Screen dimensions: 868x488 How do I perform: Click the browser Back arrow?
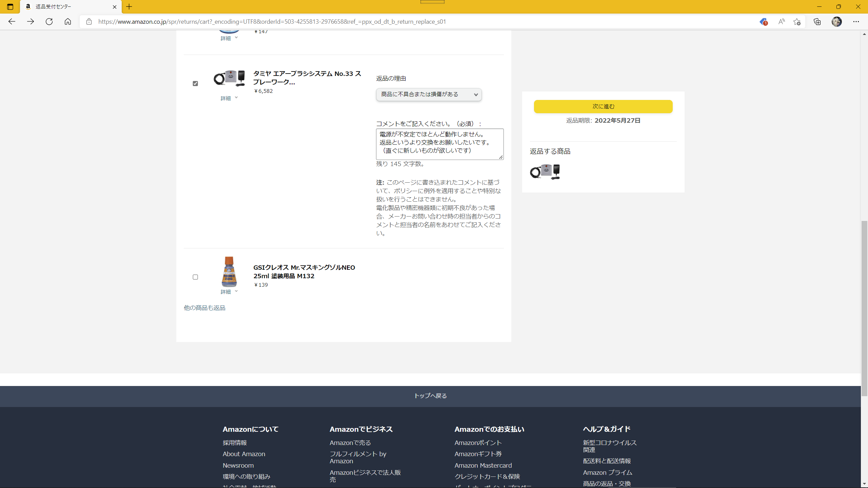tap(12, 22)
